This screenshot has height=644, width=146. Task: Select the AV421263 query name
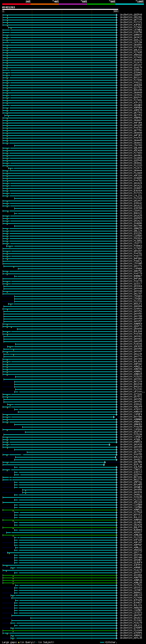pos(8,7)
